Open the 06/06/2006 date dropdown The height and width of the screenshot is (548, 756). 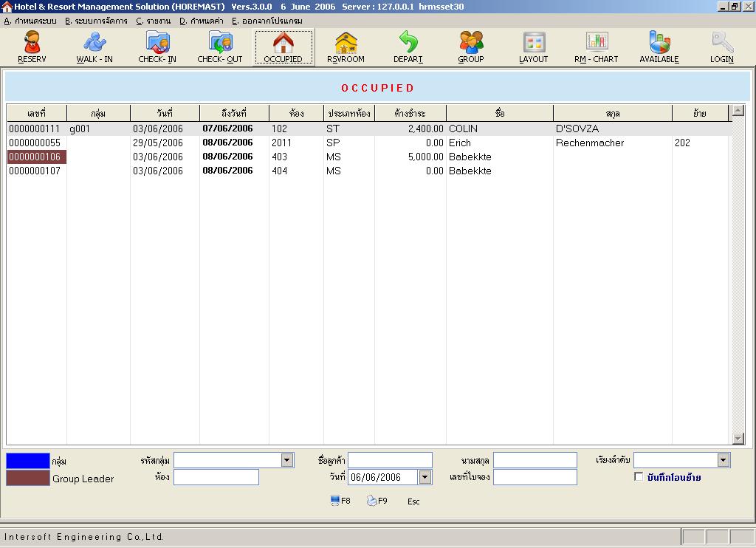pyautogui.click(x=425, y=477)
